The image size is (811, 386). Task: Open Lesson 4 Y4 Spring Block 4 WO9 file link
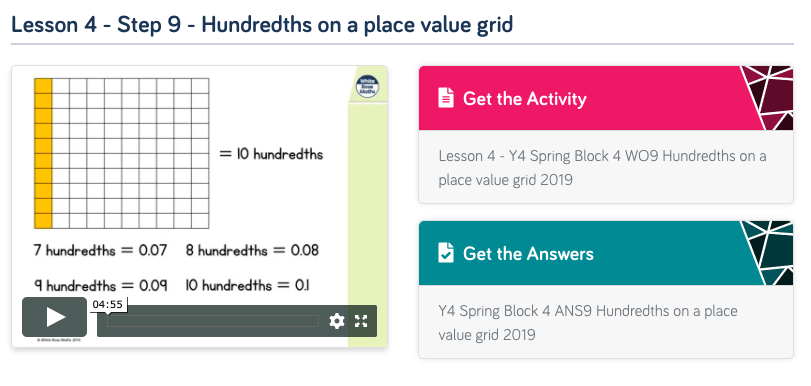click(x=603, y=168)
